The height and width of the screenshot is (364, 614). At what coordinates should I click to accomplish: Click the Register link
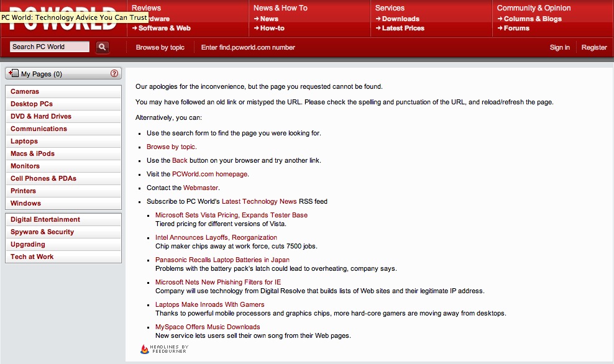(594, 47)
